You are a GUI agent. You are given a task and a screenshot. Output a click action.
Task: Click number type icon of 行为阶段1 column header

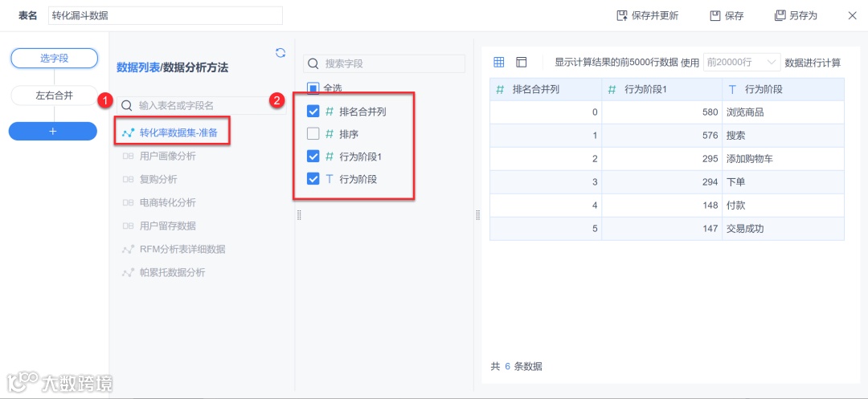tap(612, 90)
